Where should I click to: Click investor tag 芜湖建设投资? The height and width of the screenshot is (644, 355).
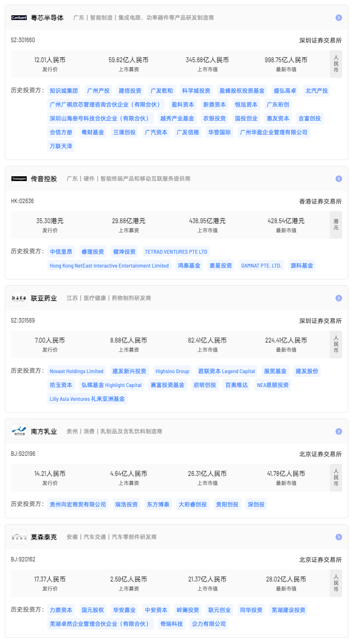click(x=288, y=610)
